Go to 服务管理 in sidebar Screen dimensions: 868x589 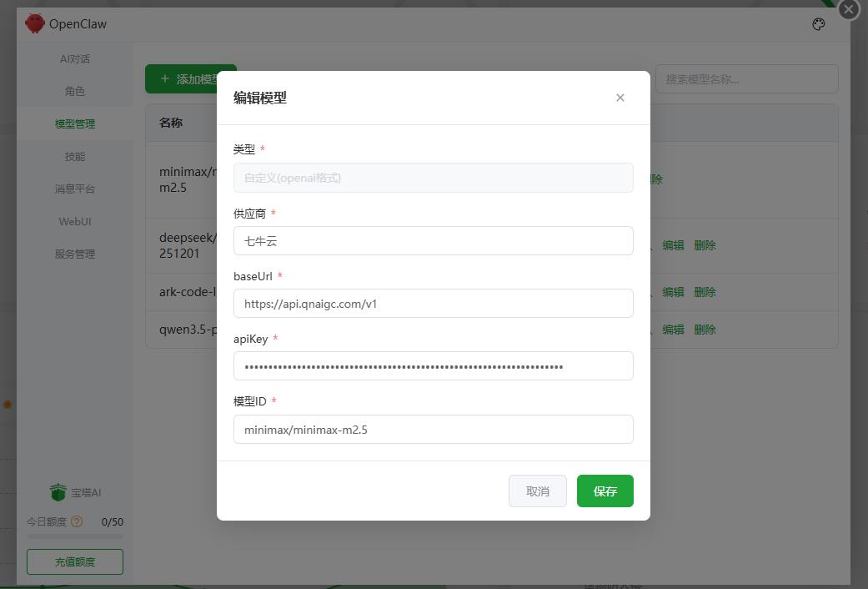point(75,254)
